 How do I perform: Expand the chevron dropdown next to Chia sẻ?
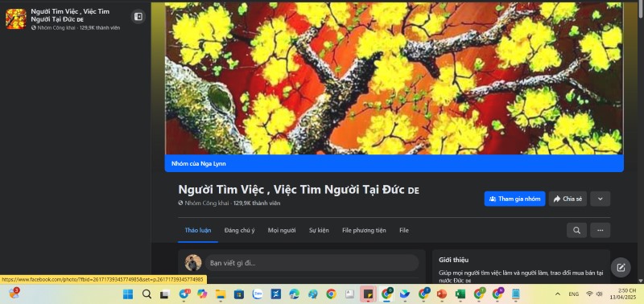pos(600,199)
